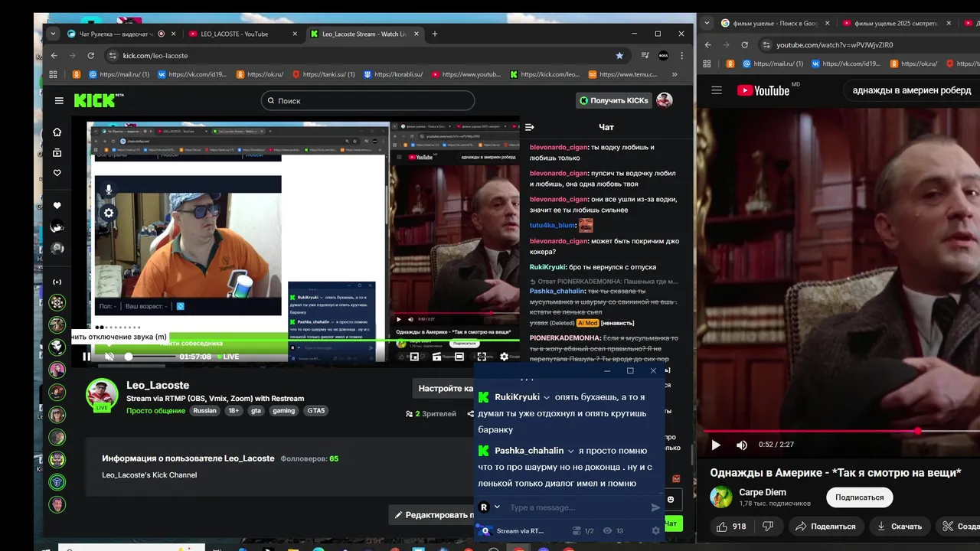Image resolution: width=980 pixels, height=551 pixels.
Task: Open the emoji picker in Kick chat
Action: coord(671,500)
